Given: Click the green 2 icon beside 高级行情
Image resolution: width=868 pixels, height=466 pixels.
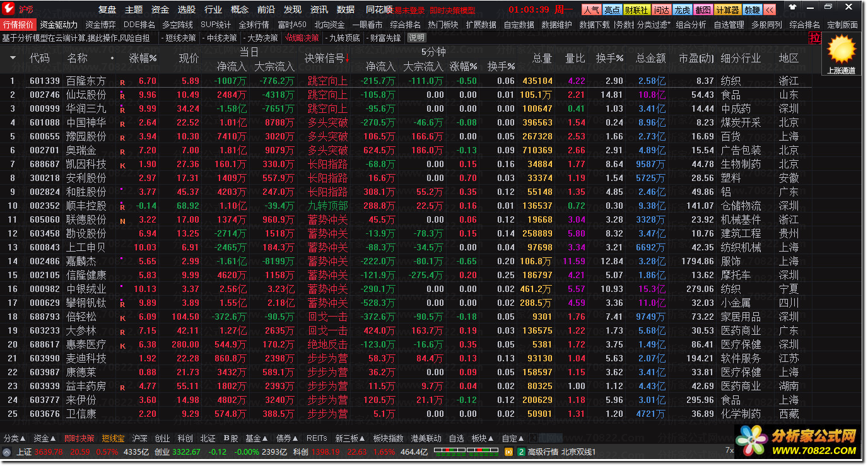Looking at the screenshot, I should pyautogui.click(x=521, y=452).
